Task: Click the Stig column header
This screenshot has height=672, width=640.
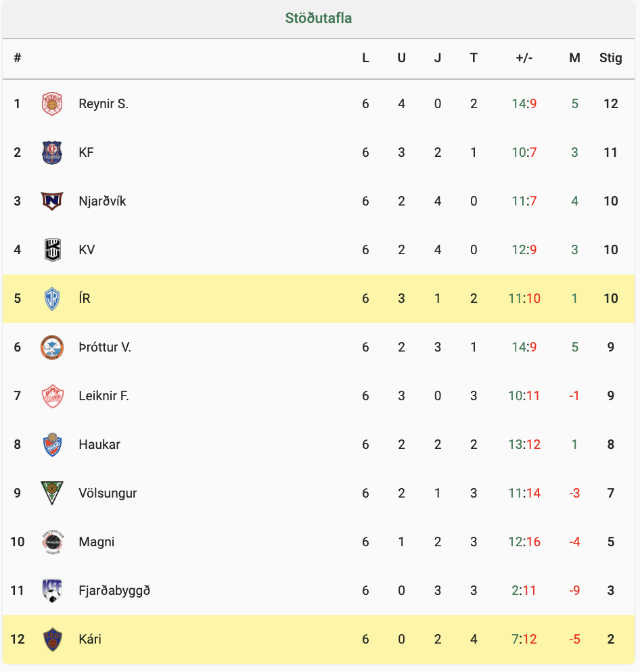Action: (610, 58)
